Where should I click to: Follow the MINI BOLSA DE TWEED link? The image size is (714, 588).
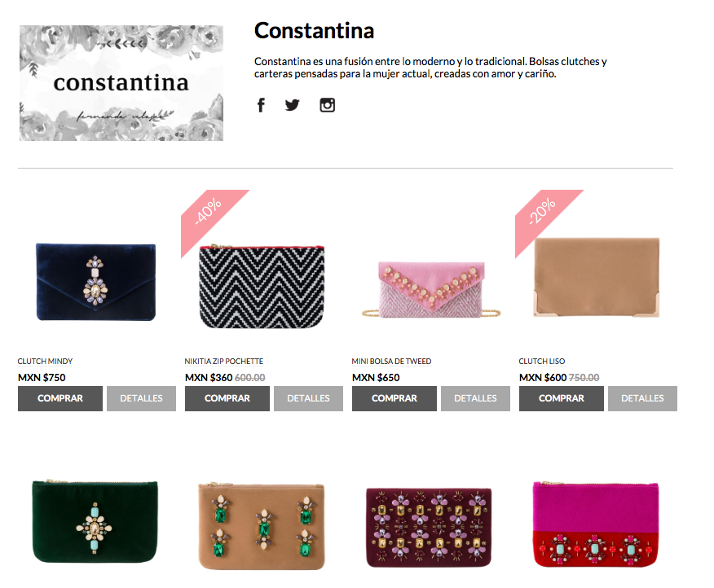[391, 362]
